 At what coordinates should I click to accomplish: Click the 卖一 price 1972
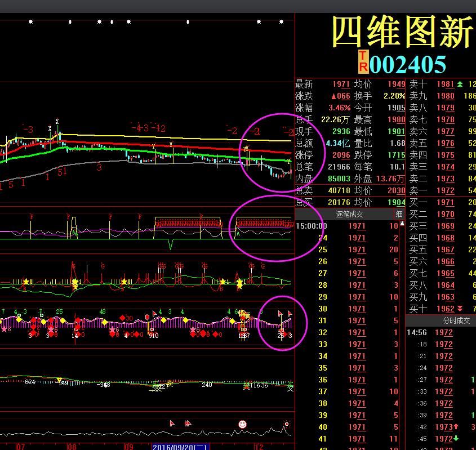446,190
